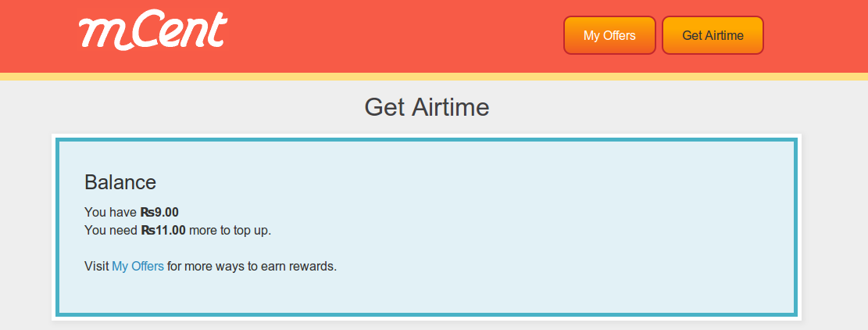
Task: Click the Get Airtime page heading
Action: 427,107
